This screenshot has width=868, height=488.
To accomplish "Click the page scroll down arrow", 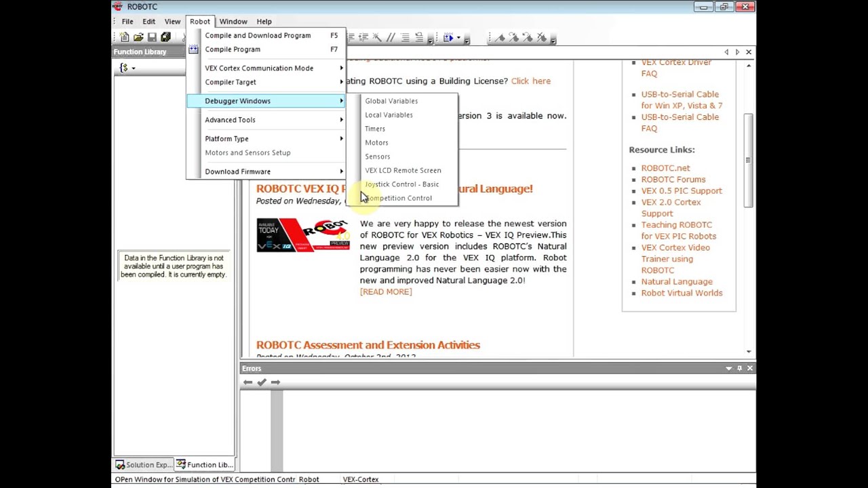I will (x=749, y=352).
